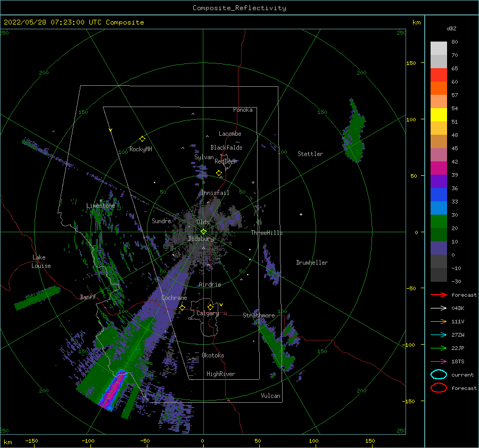Click the 18TS legend label
The image size is (479, 448).
458,362
